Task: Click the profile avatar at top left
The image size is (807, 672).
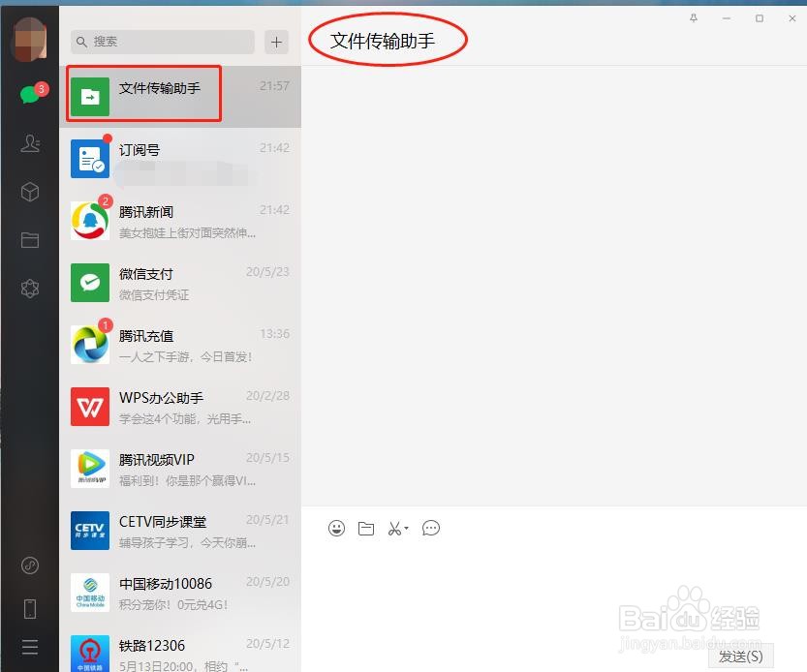Action: (x=29, y=39)
